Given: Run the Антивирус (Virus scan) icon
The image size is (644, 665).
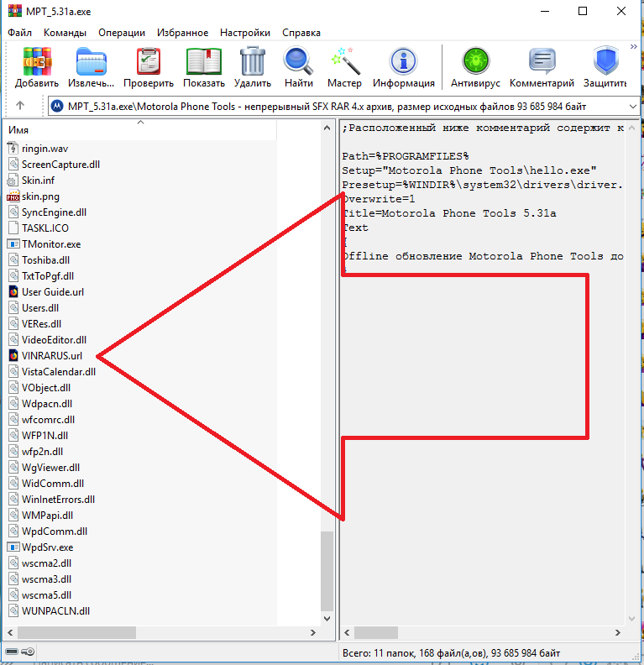Looking at the screenshot, I should coord(476,62).
